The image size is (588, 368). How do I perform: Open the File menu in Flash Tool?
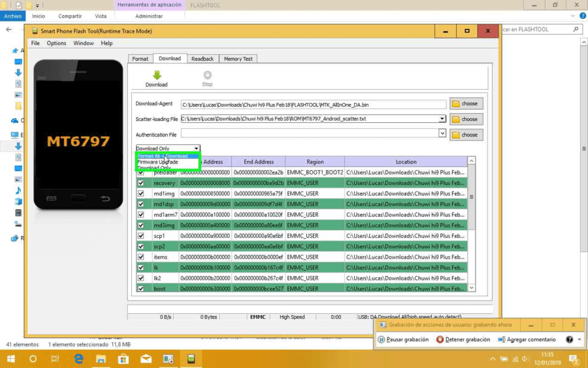35,43
